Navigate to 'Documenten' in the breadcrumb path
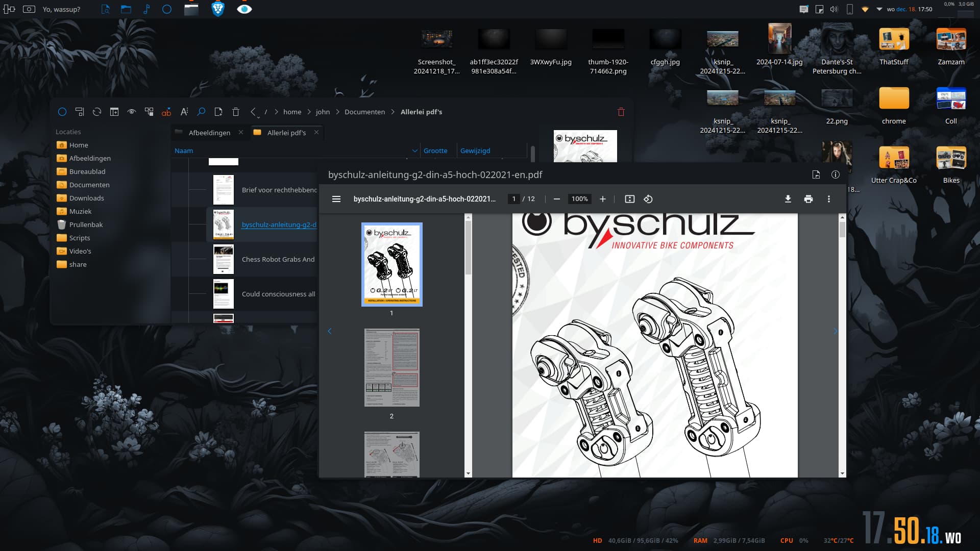The height and width of the screenshot is (551, 980). point(364,112)
